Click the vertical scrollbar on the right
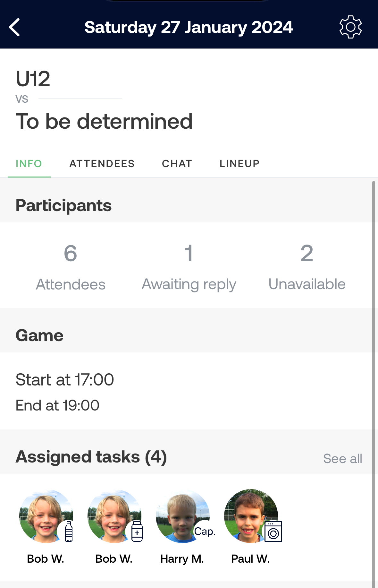The width and height of the screenshot is (378, 588). tap(374, 385)
